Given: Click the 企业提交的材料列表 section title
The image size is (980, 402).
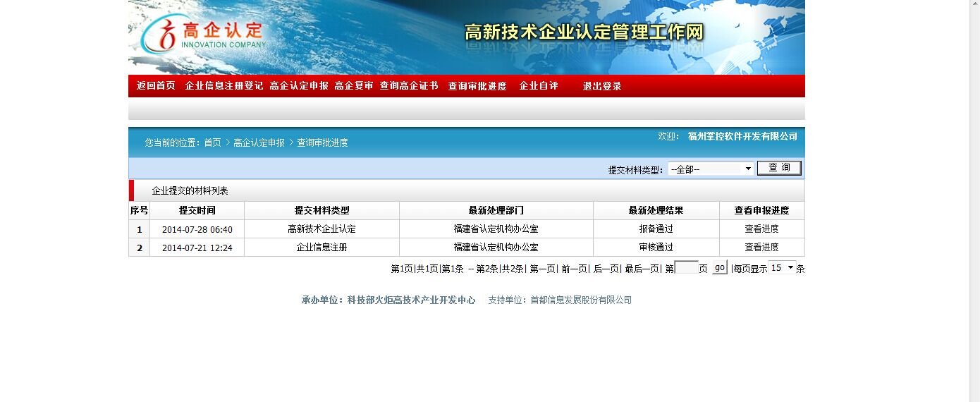Looking at the screenshot, I should coord(190,191).
